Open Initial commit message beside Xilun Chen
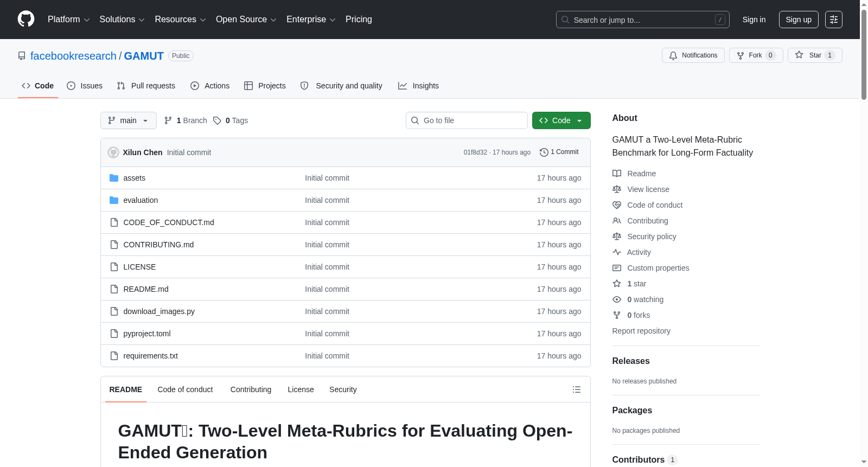This screenshot has height=467, width=868. (x=189, y=152)
